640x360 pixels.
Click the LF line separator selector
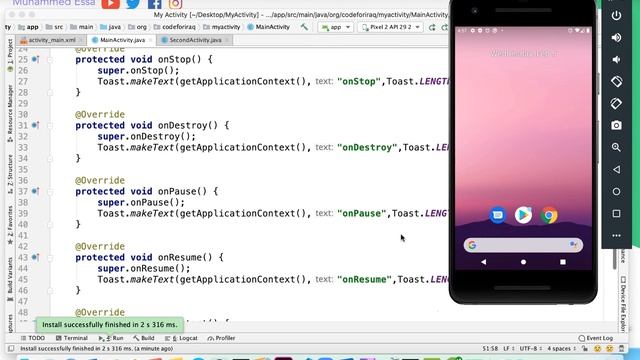coord(508,349)
